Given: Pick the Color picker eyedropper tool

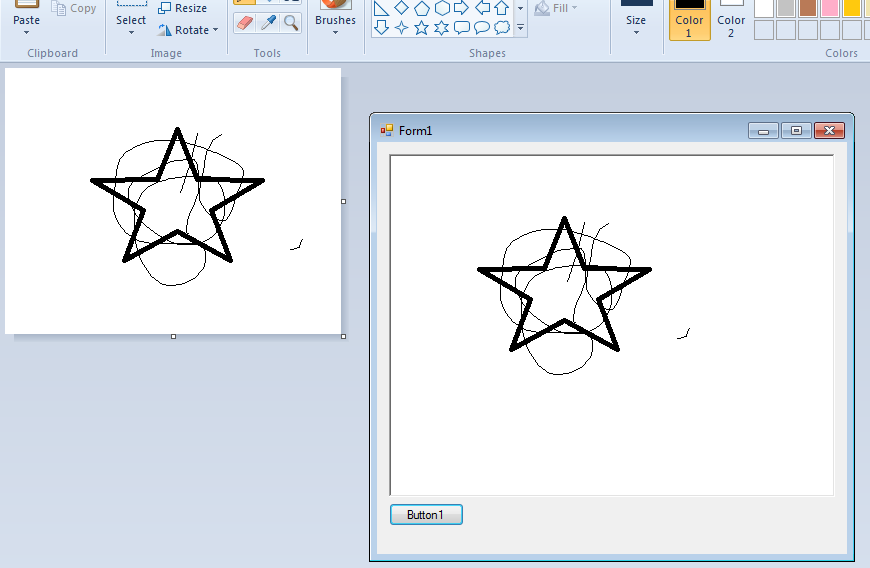Looking at the screenshot, I should 269,23.
